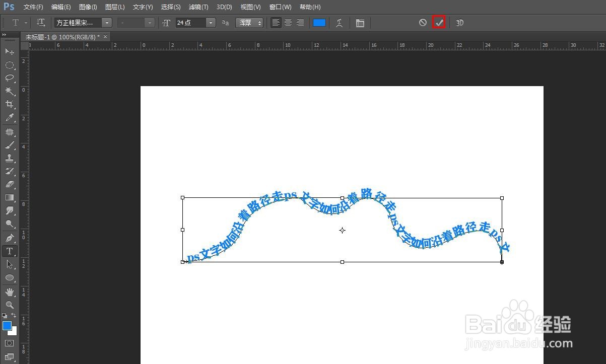Image resolution: width=606 pixels, height=364 pixels.
Task: Select the Ellipse shape tool
Action: (9, 277)
